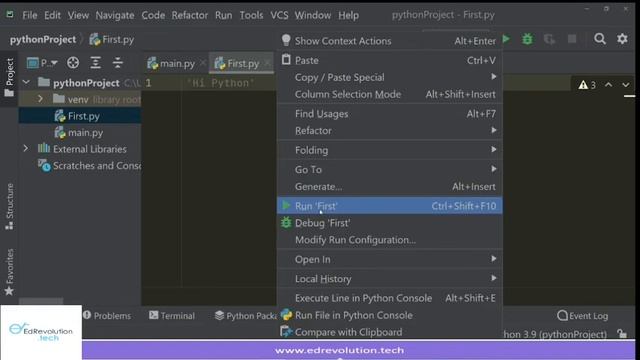Collapse the pythonProject root folder
640x360 pixels.
(x=26, y=82)
